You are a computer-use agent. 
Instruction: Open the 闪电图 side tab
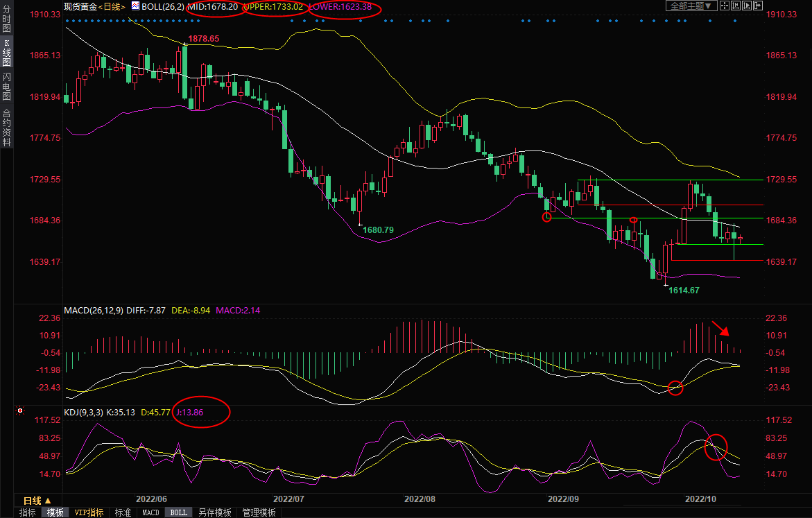[6, 86]
